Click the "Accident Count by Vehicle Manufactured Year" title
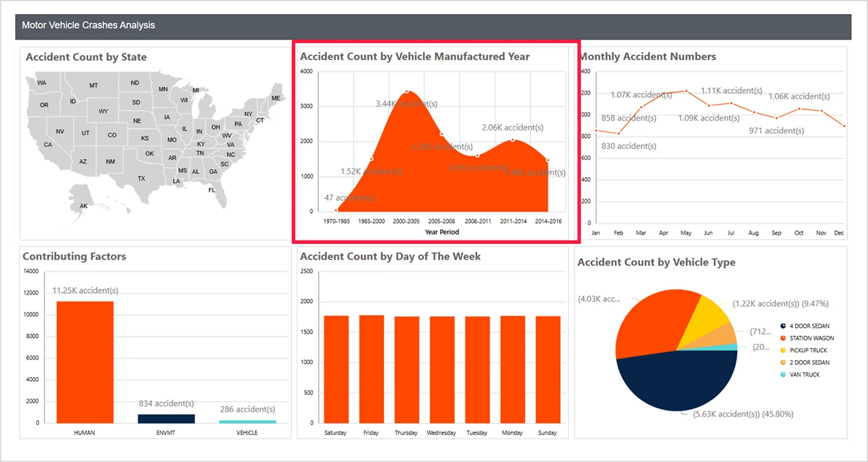The width and height of the screenshot is (868, 462). pos(415,57)
